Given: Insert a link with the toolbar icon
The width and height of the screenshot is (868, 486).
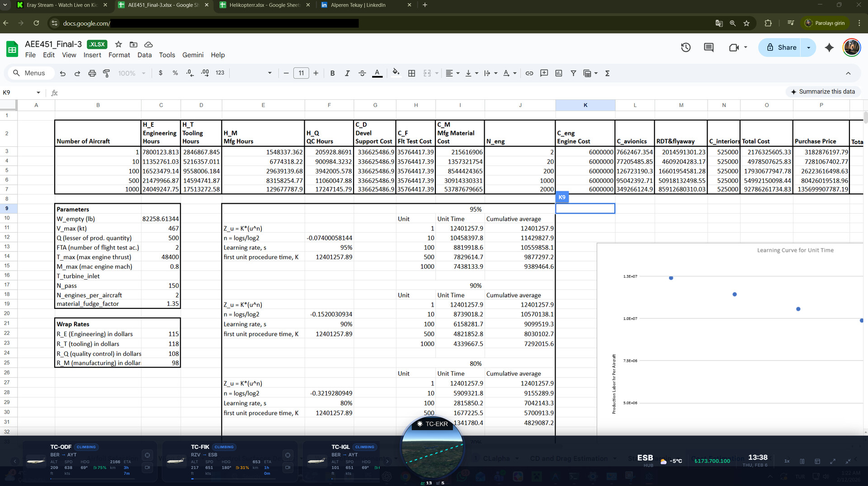Looking at the screenshot, I should click(x=529, y=73).
